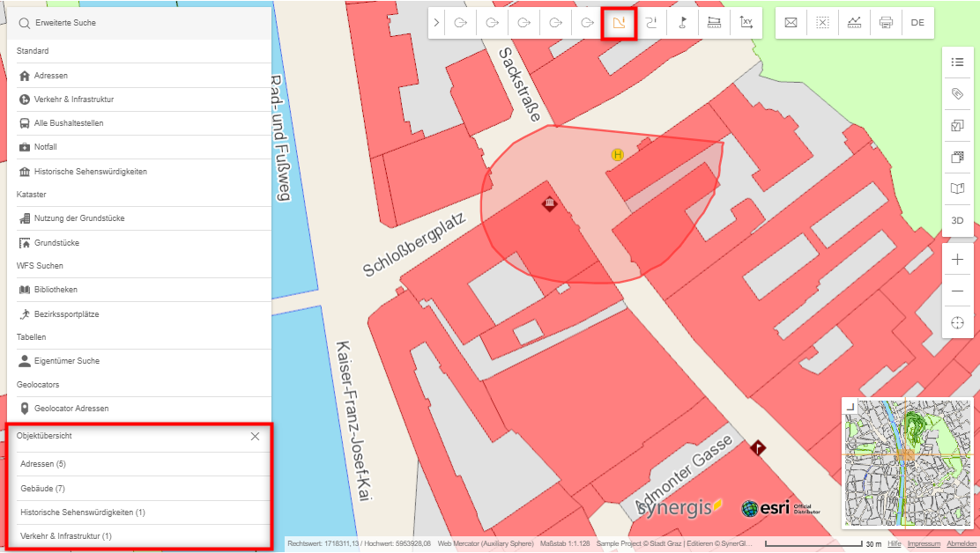Click the overview minimap thumbnail
Viewport: 980px width, 553px height.
coord(907,462)
